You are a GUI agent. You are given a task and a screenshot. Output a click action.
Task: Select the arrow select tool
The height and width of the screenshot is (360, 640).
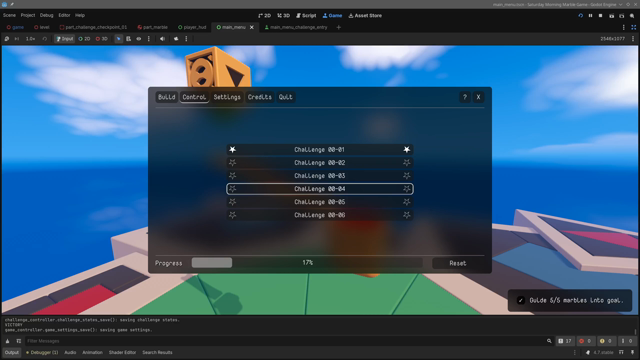click(x=118, y=39)
